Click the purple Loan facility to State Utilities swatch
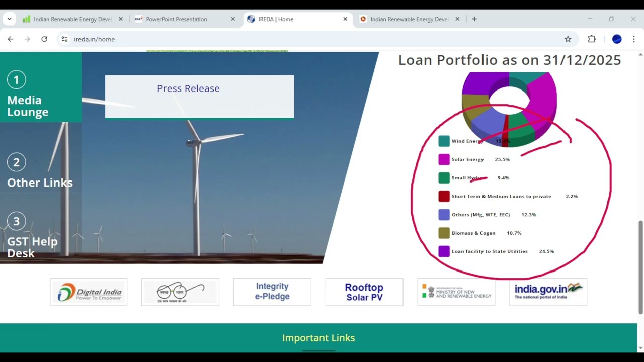Viewport: 644px width, 362px height. 444,251
